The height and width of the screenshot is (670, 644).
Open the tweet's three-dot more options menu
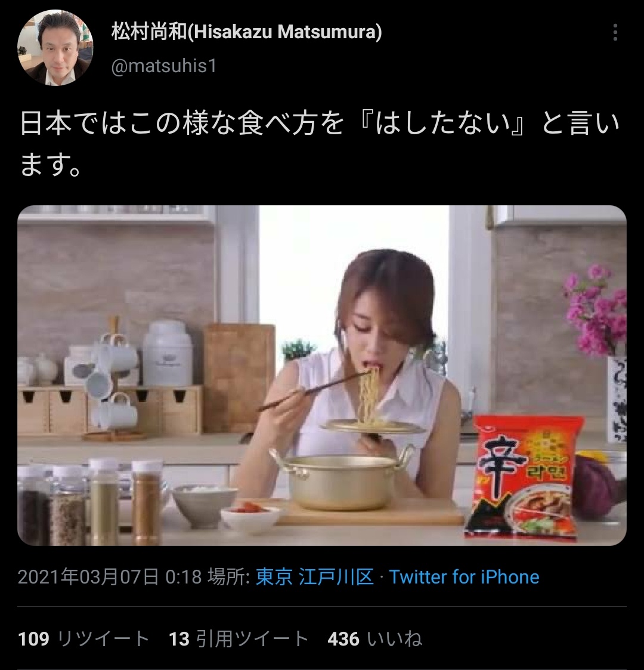click(615, 32)
